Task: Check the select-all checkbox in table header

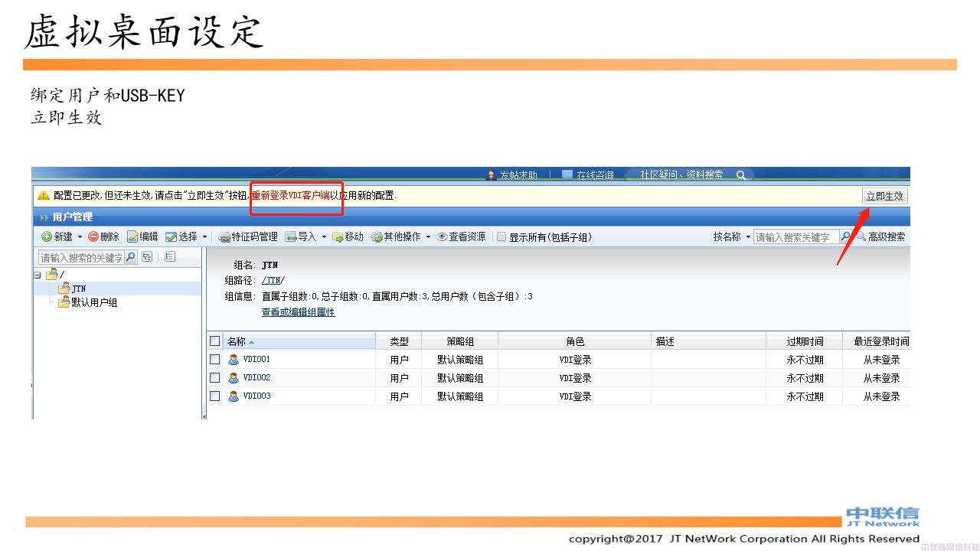Action: (215, 341)
